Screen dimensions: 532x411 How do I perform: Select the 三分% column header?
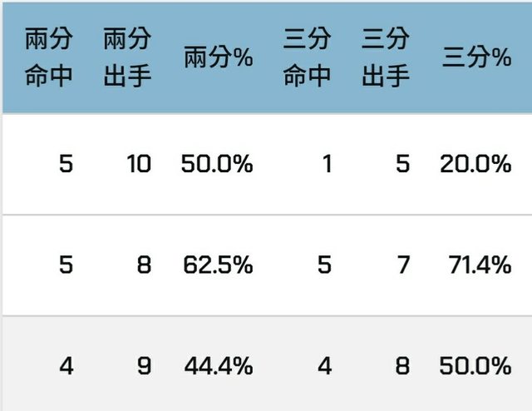(475, 57)
